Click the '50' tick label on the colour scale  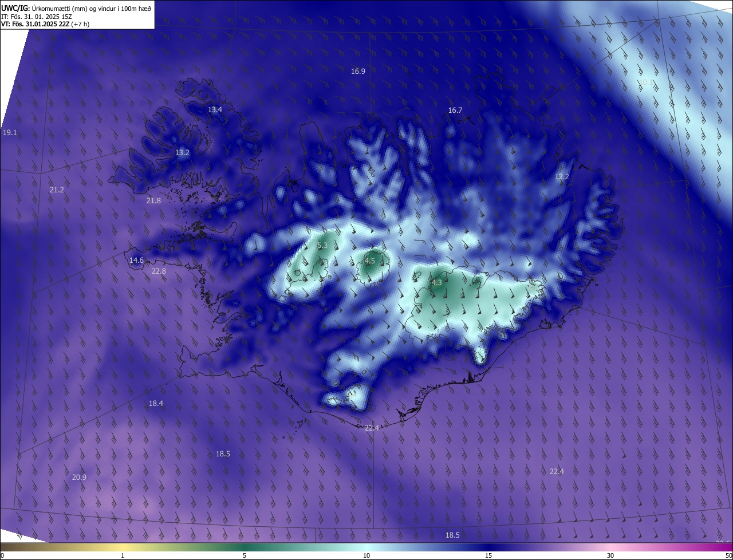click(728, 556)
